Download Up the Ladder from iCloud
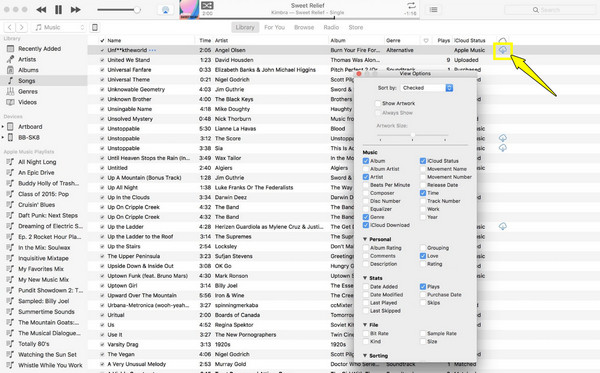The height and width of the screenshot is (373, 600). (x=502, y=226)
